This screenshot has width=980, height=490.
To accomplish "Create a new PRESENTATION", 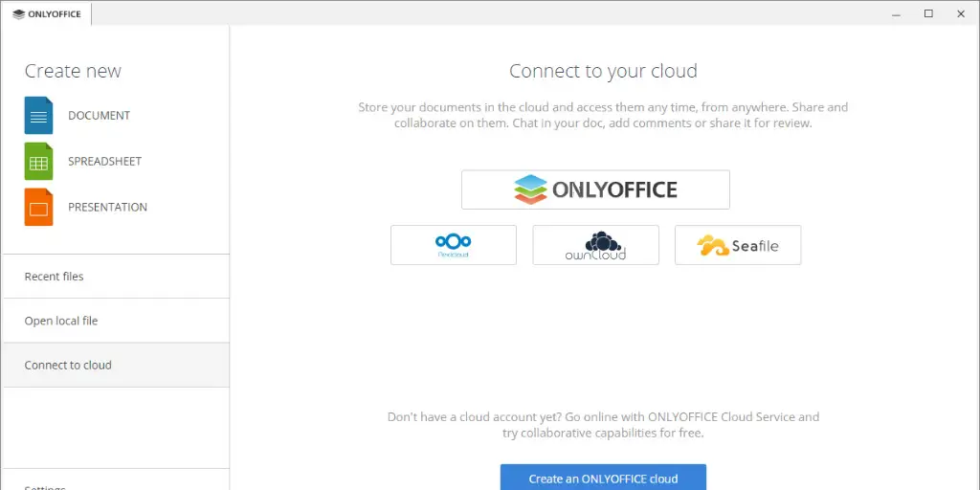I will [x=107, y=207].
